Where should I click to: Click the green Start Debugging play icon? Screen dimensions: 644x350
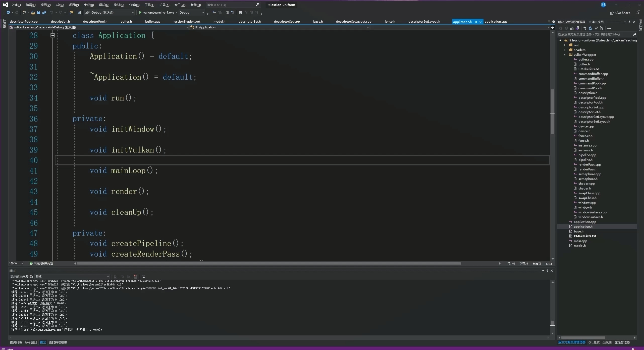pos(140,12)
